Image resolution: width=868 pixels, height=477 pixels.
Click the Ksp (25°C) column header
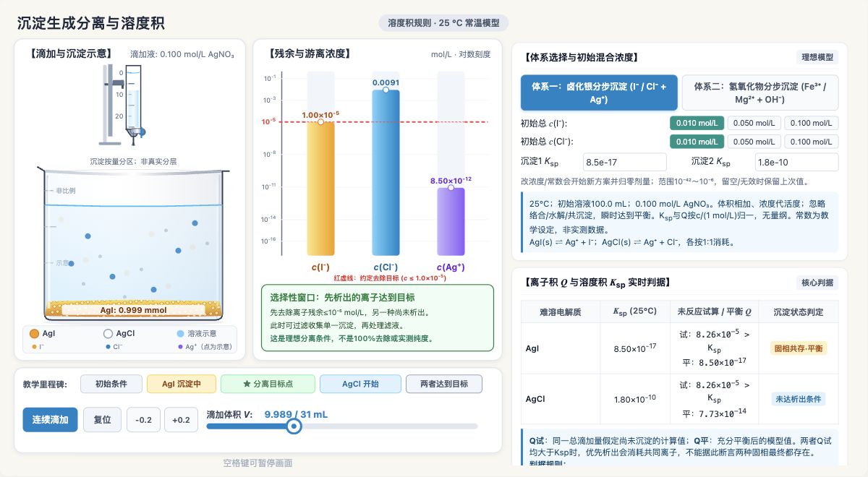tap(634, 311)
